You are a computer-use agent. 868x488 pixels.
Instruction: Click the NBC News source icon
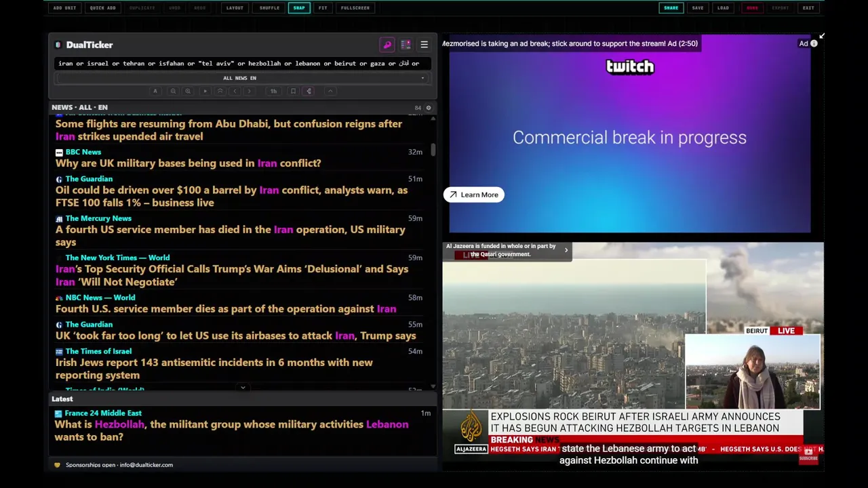59,298
